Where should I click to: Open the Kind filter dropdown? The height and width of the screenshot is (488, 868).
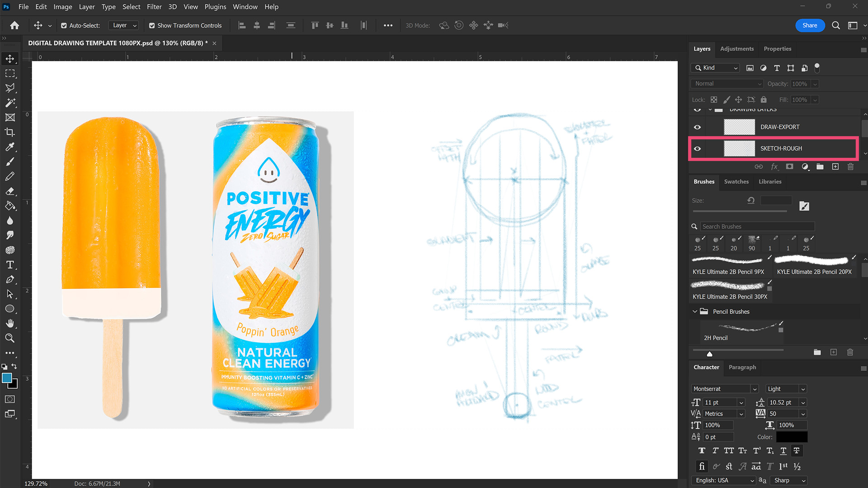tap(715, 68)
